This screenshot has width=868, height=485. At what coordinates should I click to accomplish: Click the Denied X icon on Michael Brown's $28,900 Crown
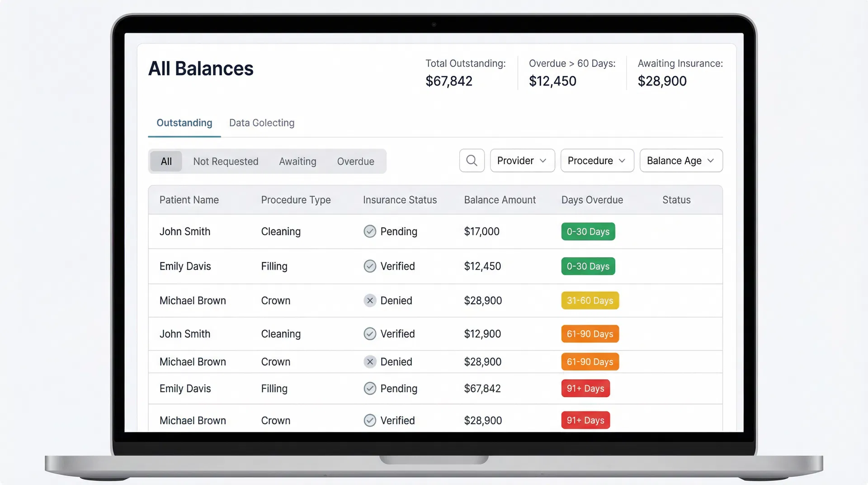point(370,300)
